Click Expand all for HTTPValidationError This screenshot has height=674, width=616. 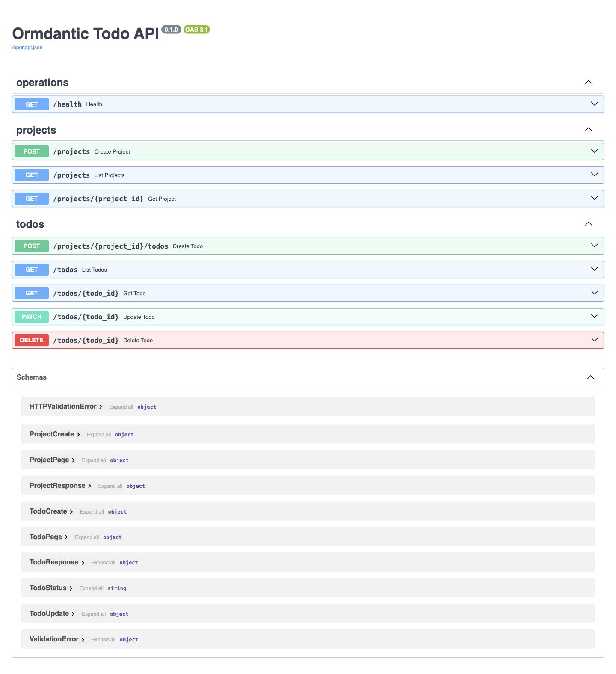click(x=121, y=407)
